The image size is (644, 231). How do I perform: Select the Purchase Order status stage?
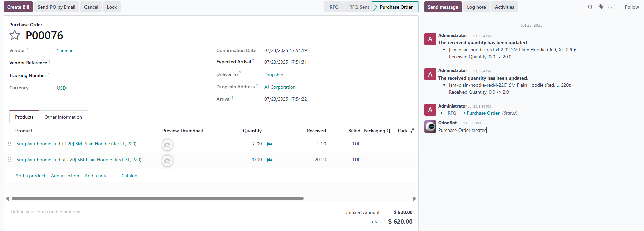(396, 7)
